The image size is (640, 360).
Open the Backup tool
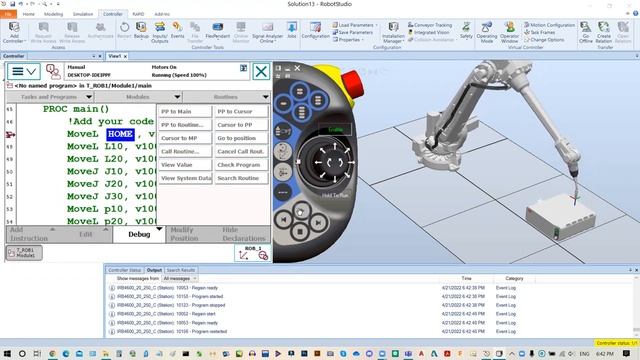141,31
